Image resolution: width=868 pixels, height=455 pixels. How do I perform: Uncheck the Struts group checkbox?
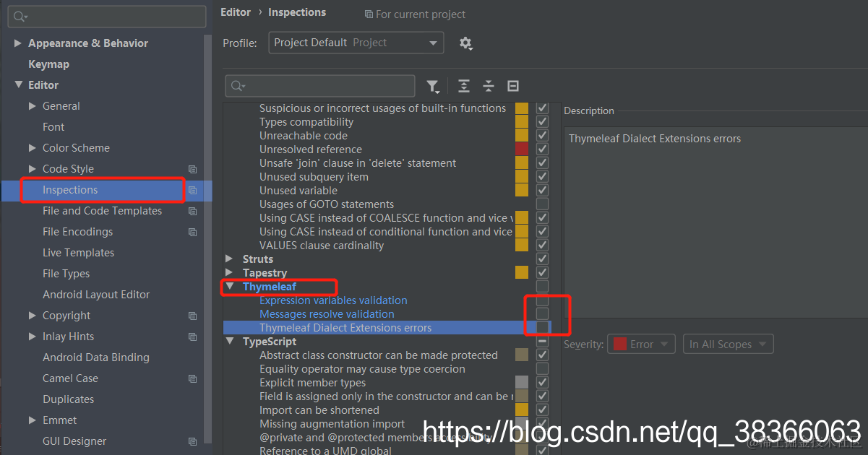542,259
